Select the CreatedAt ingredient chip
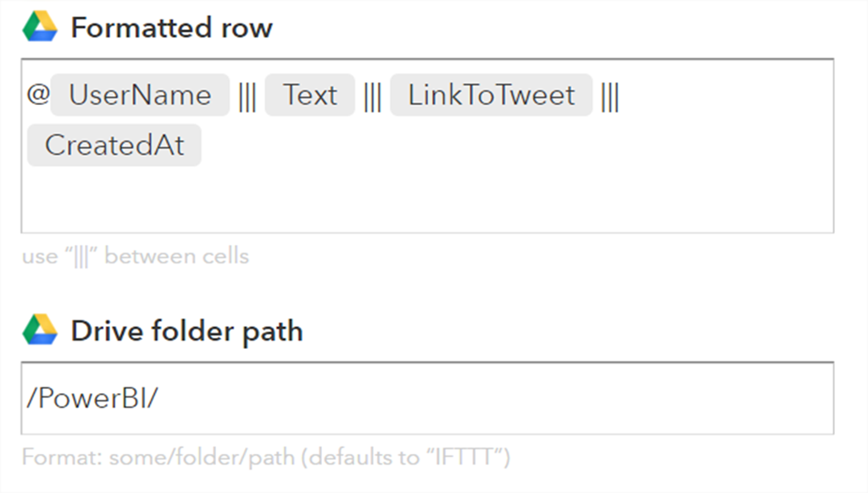 pyautogui.click(x=114, y=145)
